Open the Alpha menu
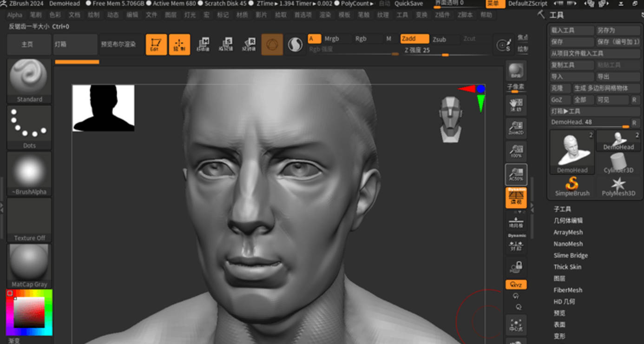The image size is (644, 344). coord(15,15)
